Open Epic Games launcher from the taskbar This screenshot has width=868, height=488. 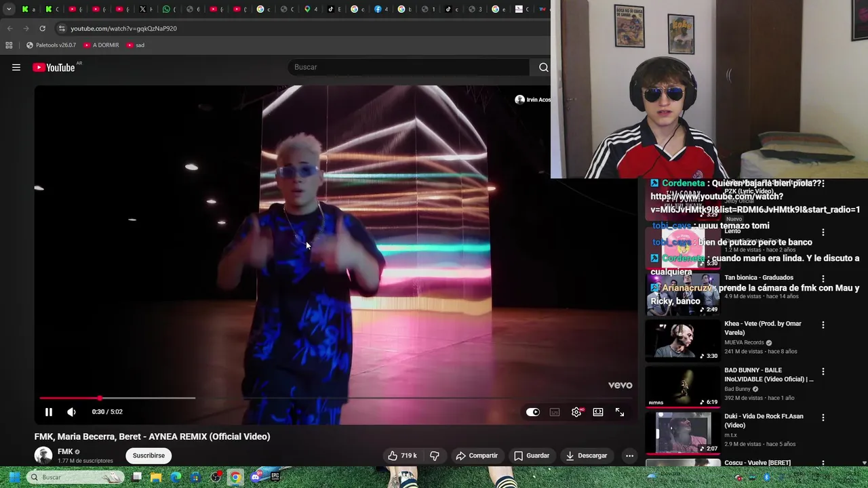pos(275,477)
